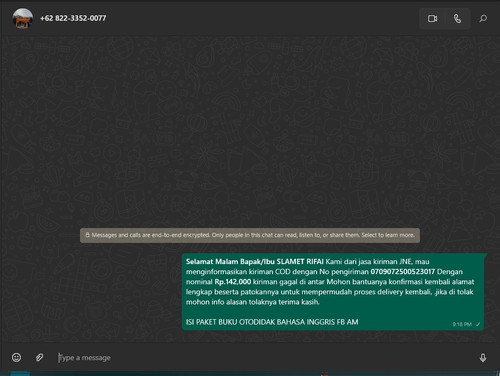Click the sent checkmark on the message
This screenshot has height=376, width=500.
478,324
